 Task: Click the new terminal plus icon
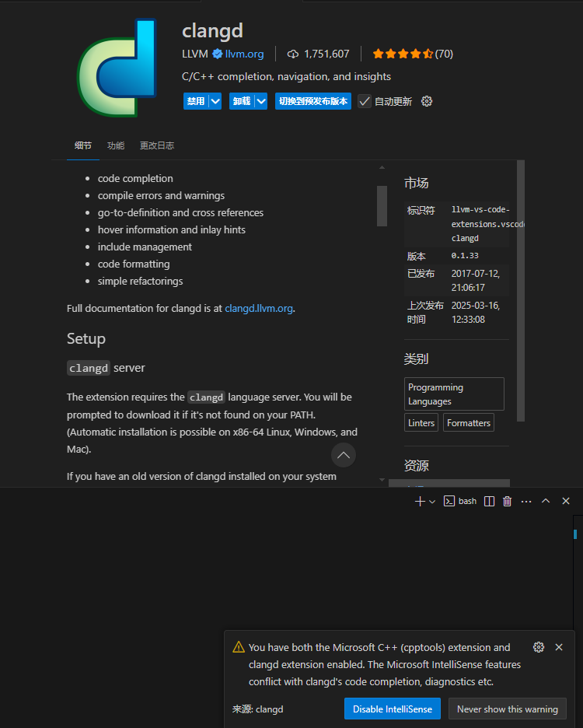pyautogui.click(x=420, y=502)
